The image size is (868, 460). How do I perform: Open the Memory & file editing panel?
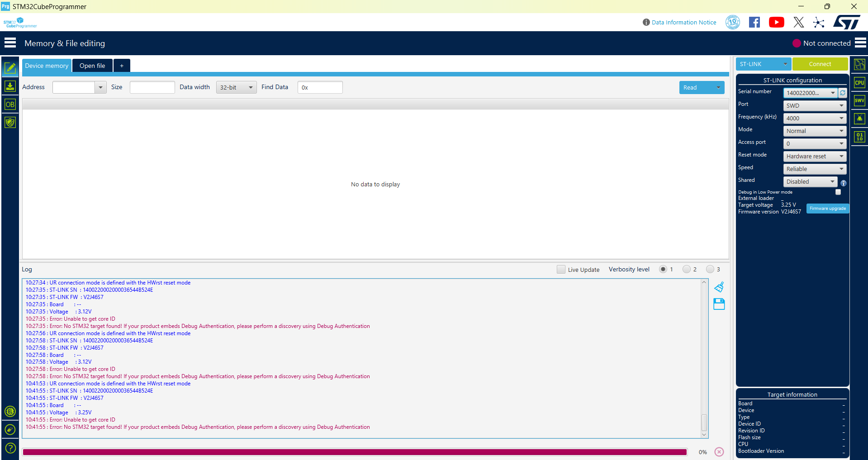point(10,68)
